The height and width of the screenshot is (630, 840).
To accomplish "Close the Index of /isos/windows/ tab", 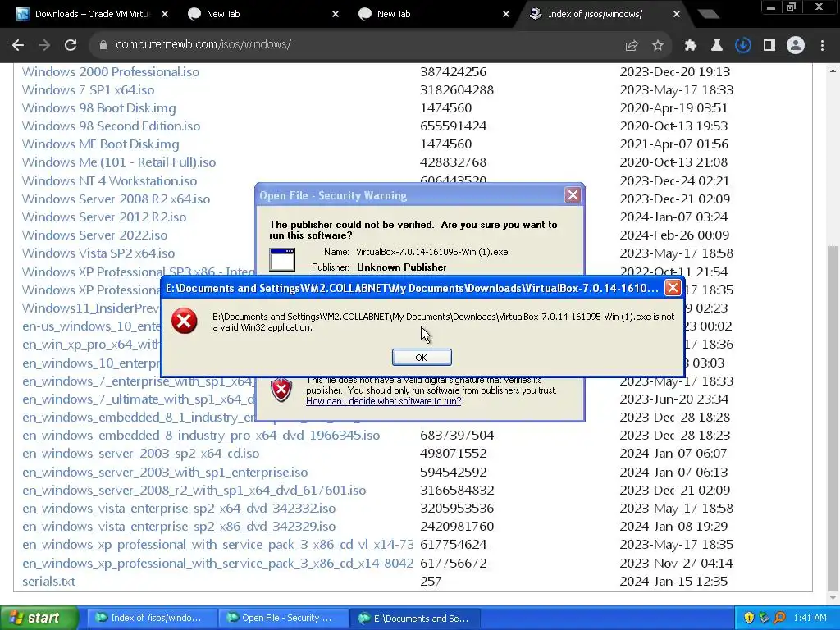I will coord(677,14).
